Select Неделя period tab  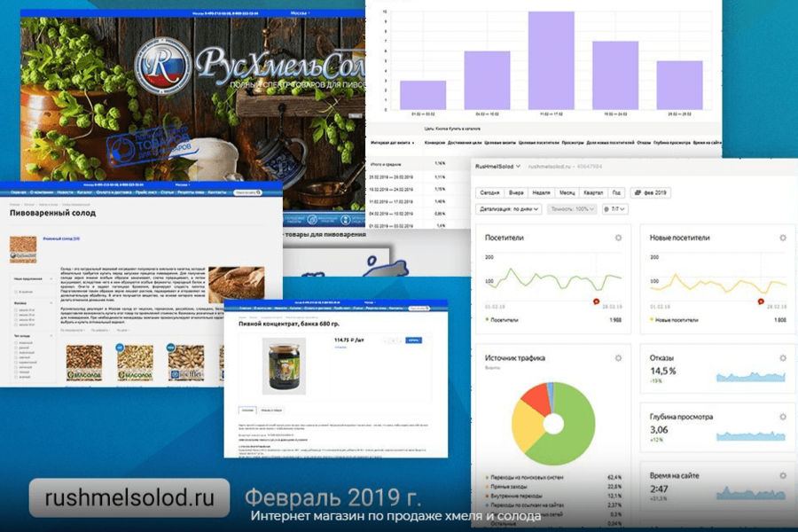541,193
